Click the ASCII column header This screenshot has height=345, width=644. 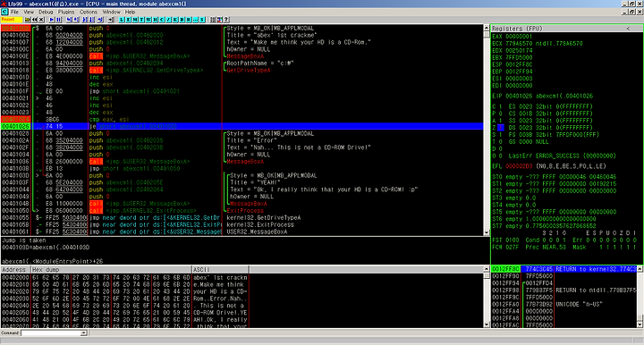220,270
